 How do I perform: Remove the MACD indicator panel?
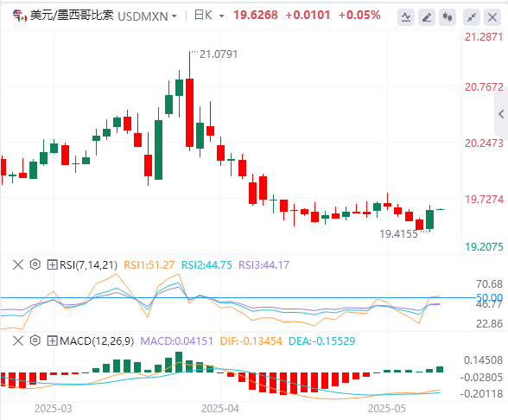coord(18,340)
